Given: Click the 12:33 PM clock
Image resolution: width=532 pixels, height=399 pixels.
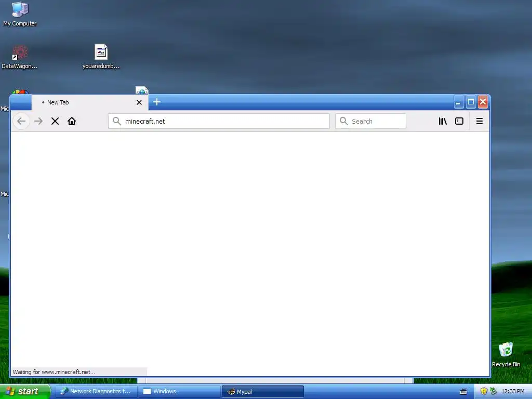Looking at the screenshot, I should click(x=513, y=392).
